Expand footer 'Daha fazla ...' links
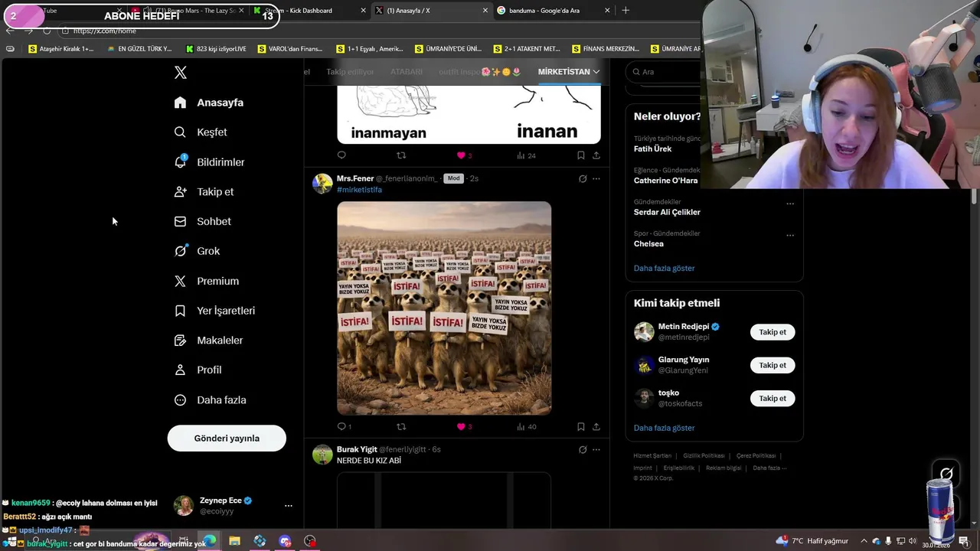The image size is (980, 551). 769,468
